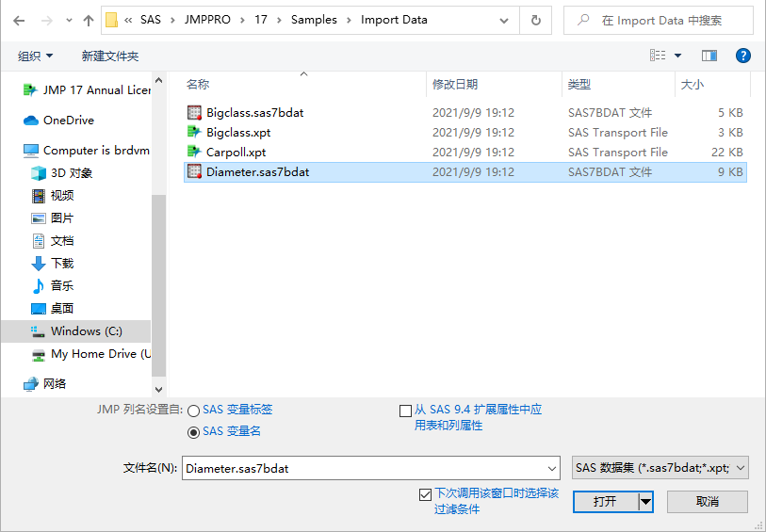The image size is (766, 532).
Task: Select SAS 变量标签 radio button
Action: click(x=193, y=411)
